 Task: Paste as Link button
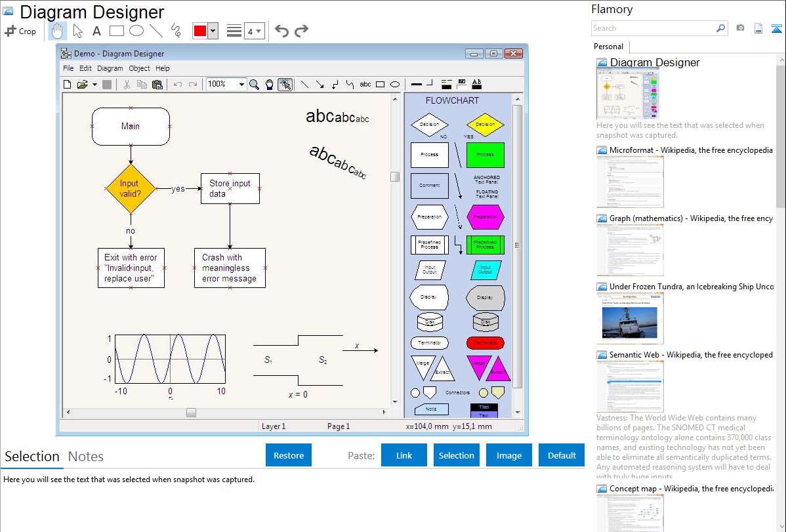point(404,455)
